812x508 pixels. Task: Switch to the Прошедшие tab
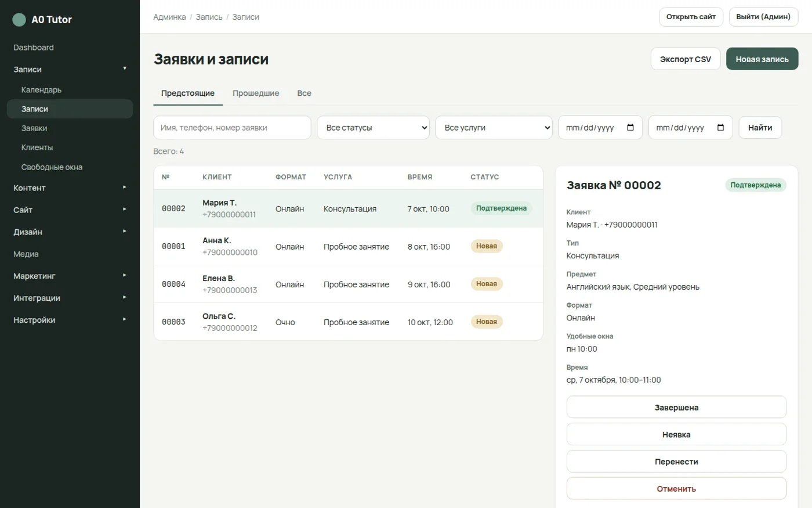tap(256, 93)
